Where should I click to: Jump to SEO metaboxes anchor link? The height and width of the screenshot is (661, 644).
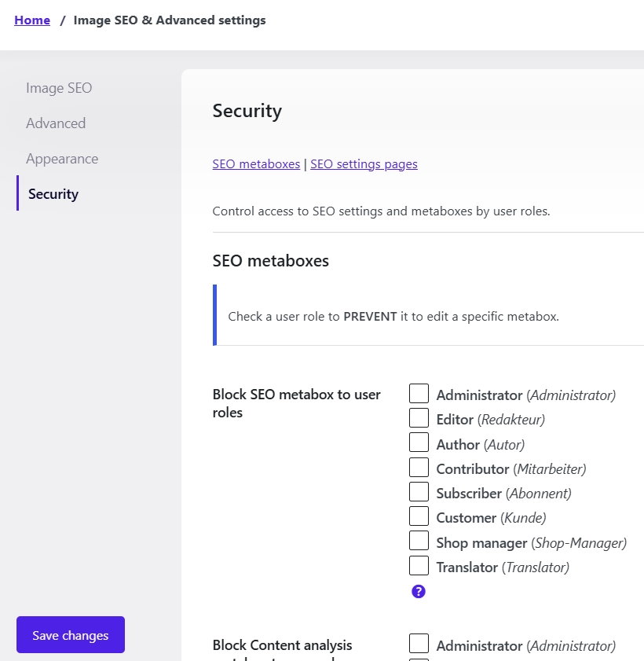256,164
